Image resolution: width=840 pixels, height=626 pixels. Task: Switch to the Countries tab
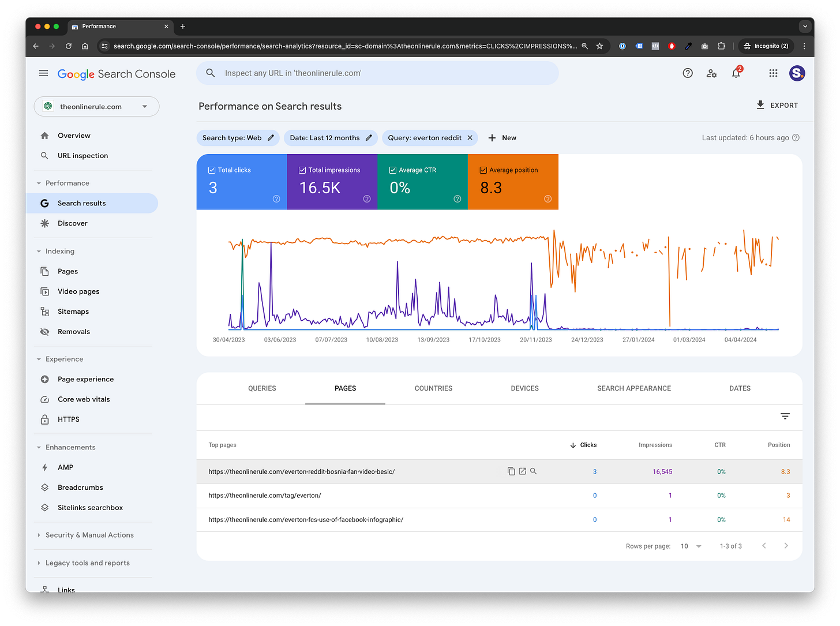point(433,388)
